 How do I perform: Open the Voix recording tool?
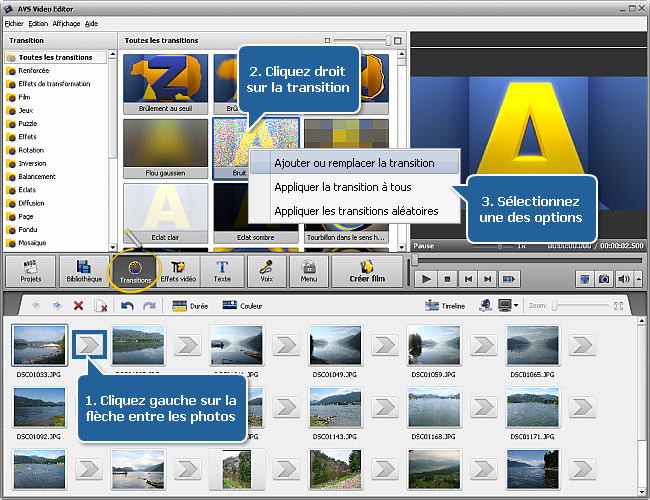point(267,271)
